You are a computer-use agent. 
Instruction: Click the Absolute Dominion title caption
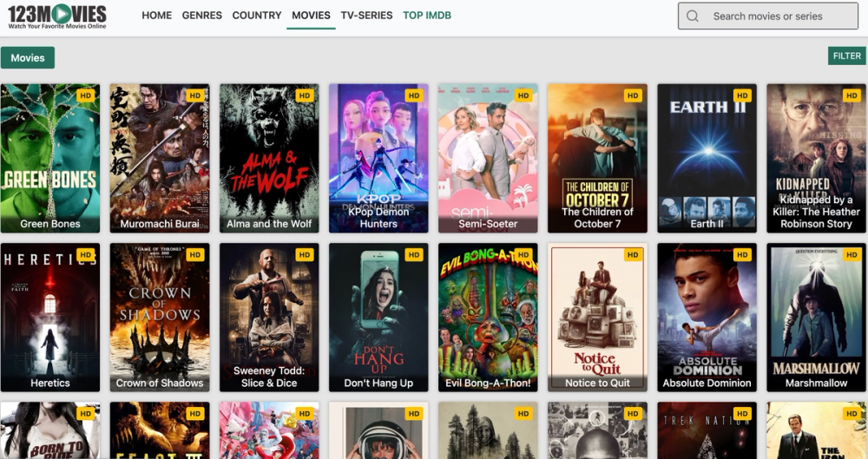click(707, 384)
